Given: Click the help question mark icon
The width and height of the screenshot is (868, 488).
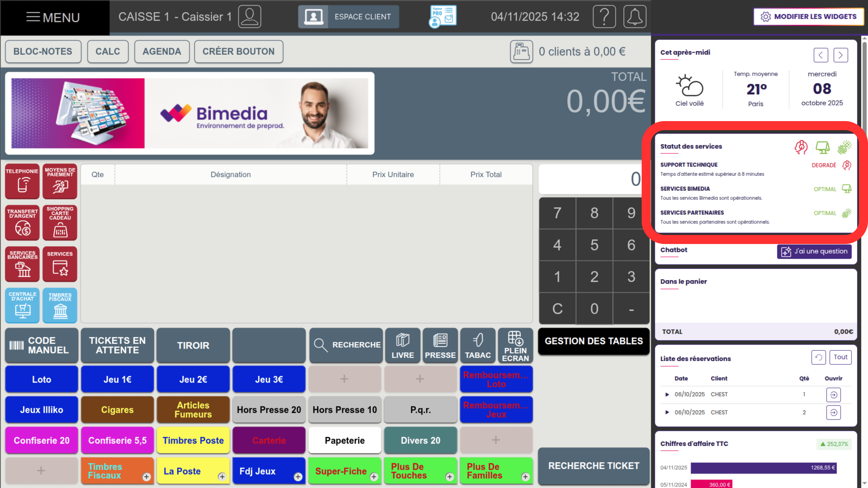Looking at the screenshot, I should 604,16.
